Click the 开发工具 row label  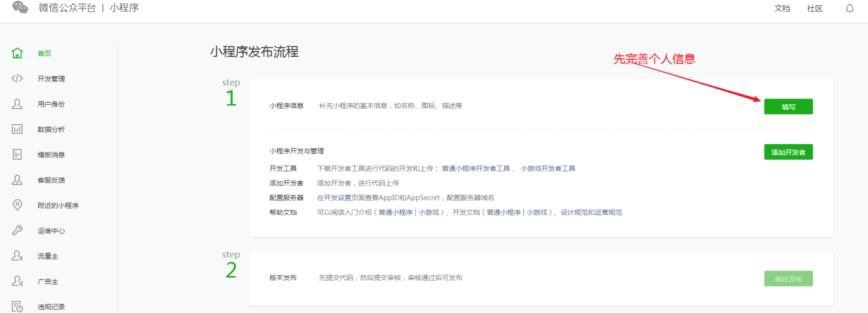click(x=283, y=168)
